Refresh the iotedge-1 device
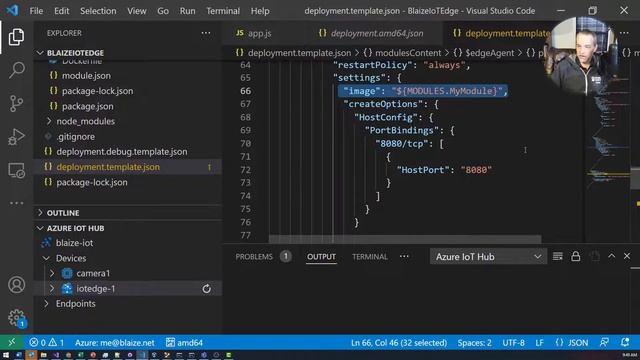 [207, 289]
